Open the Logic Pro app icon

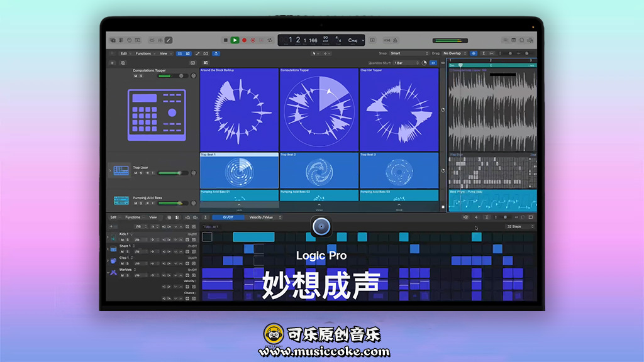pos(321,226)
